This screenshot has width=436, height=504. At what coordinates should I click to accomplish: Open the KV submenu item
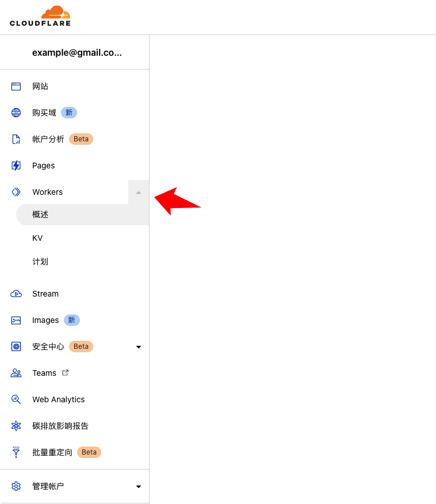(x=37, y=238)
